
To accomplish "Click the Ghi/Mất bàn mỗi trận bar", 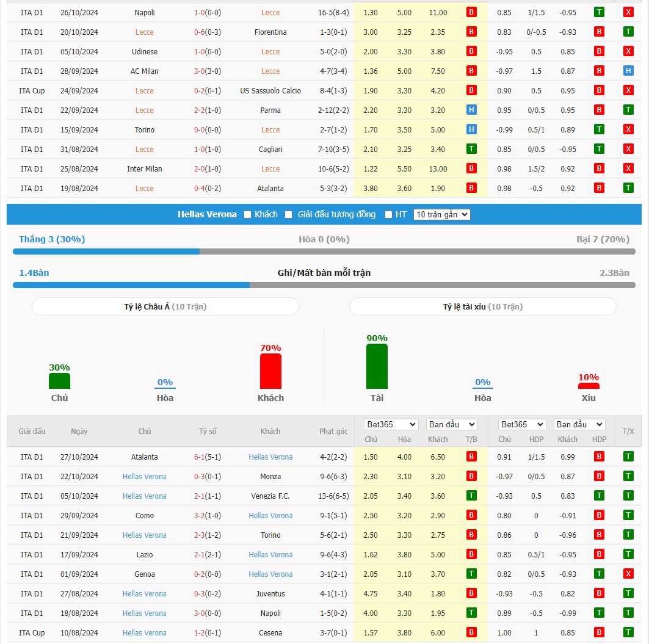I will (x=324, y=285).
